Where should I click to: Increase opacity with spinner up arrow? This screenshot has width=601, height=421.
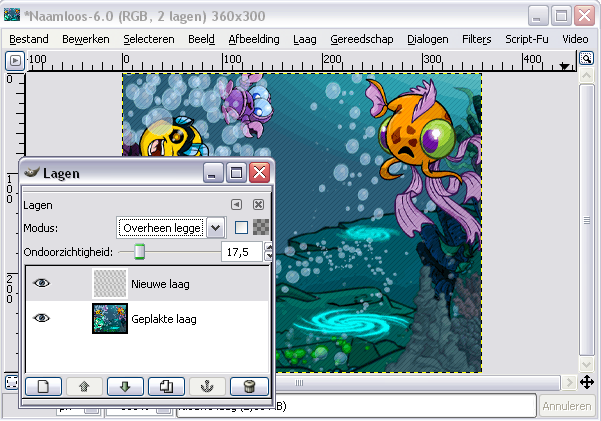tap(269, 247)
